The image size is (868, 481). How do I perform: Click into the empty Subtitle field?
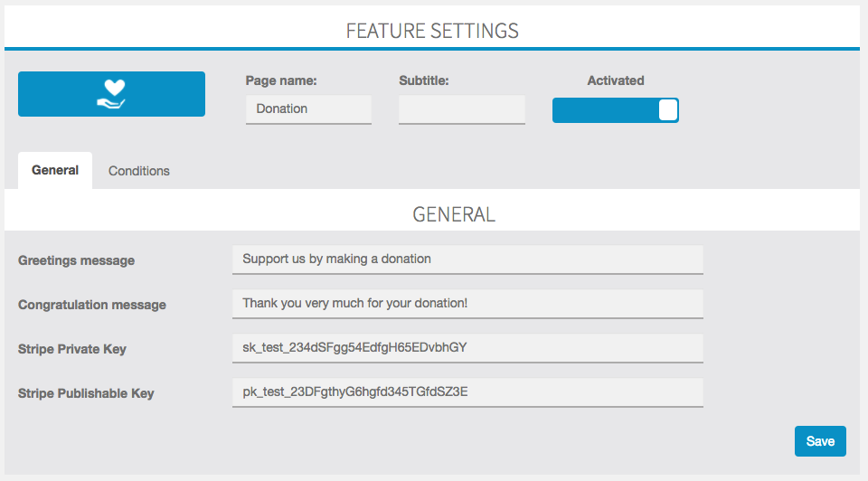pyautogui.click(x=462, y=109)
